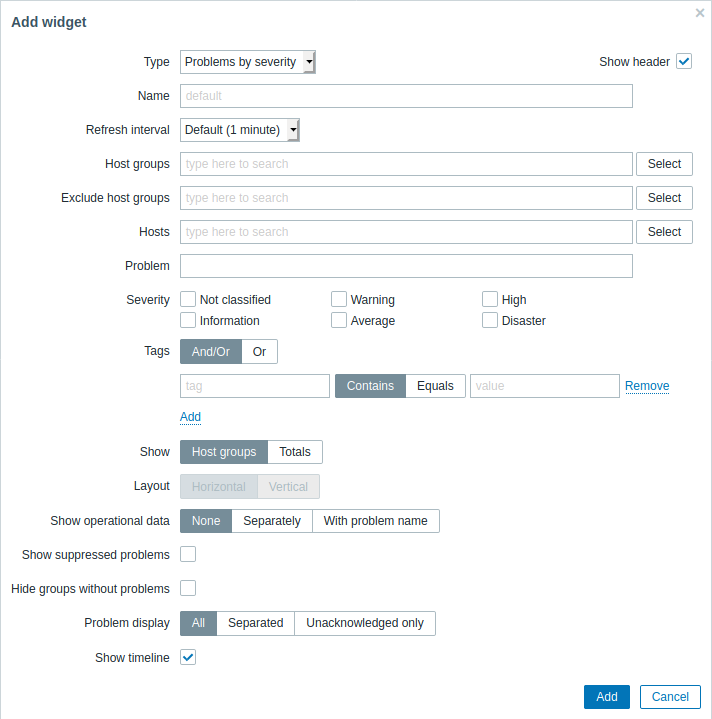The width and height of the screenshot is (712, 719).
Task: Add another tag row via Add link
Action: click(190, 417)
